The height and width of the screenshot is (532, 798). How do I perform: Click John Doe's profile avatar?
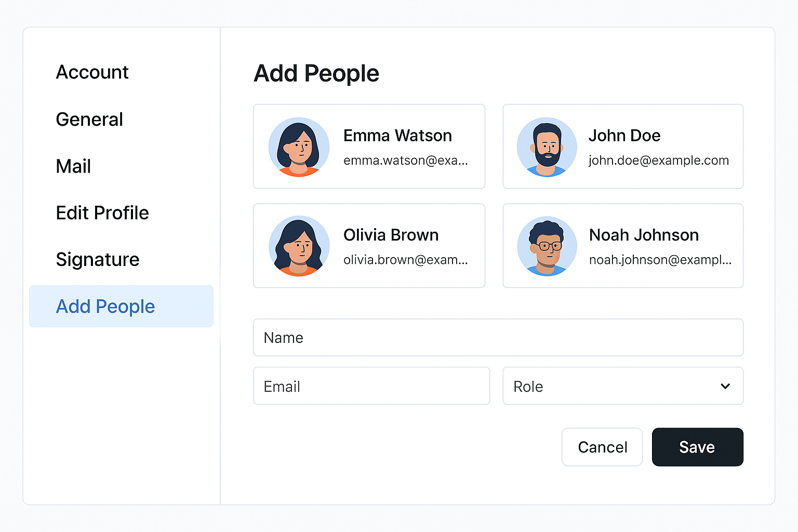[547, 147]
